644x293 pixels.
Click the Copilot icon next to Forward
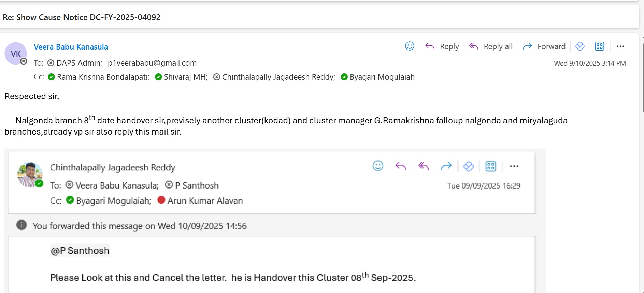pos(580,46)
